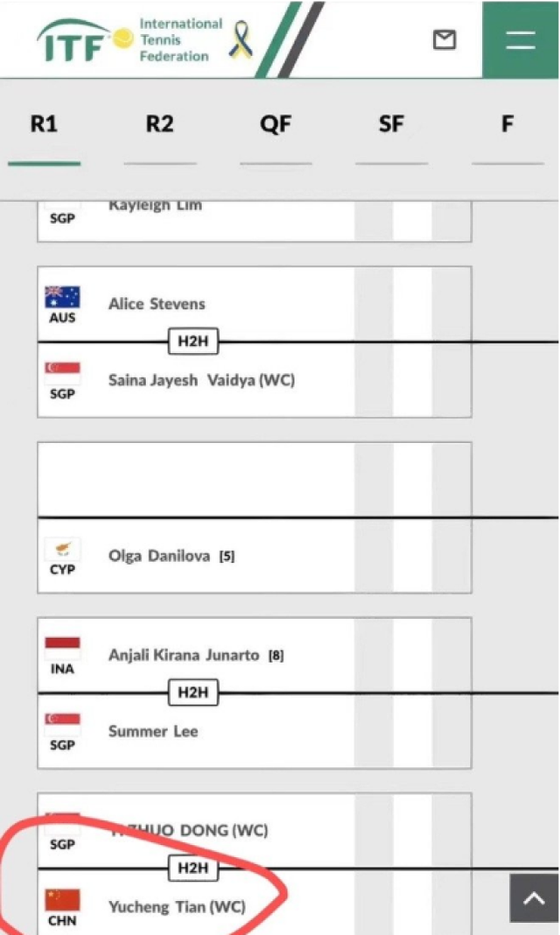The image size is (560, 935).
Task: Switch to the R1 round tab
Action: click(x=44, y=124)
